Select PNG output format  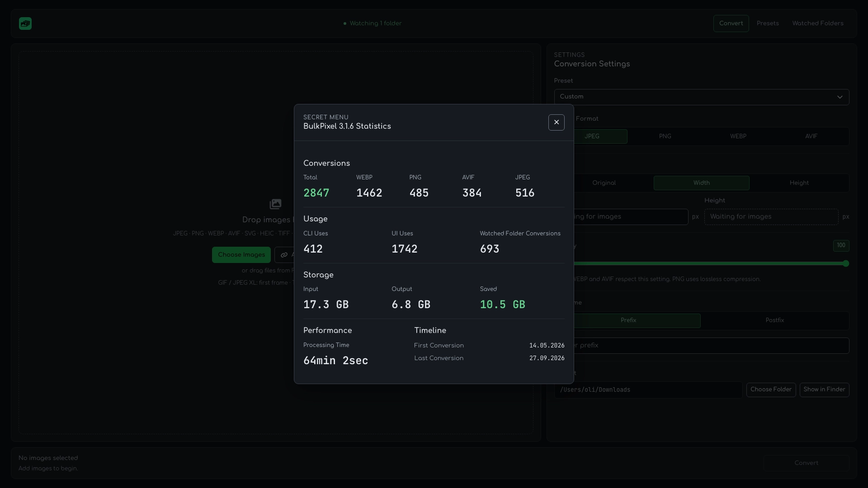click(665, 136)
